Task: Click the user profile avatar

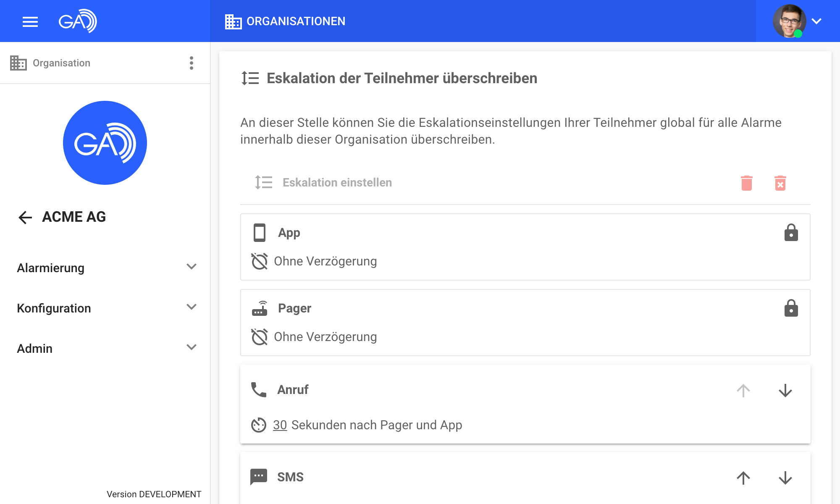Action: click(x=789, y=21)
